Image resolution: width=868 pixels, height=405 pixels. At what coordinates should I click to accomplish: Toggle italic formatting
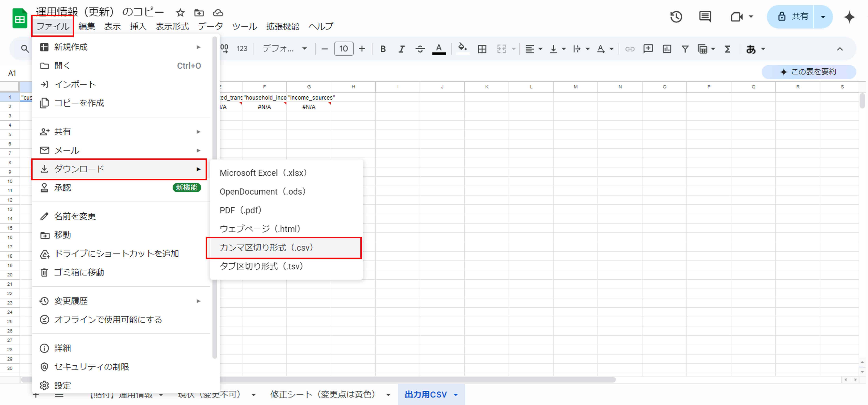click(x=401, y=49)
